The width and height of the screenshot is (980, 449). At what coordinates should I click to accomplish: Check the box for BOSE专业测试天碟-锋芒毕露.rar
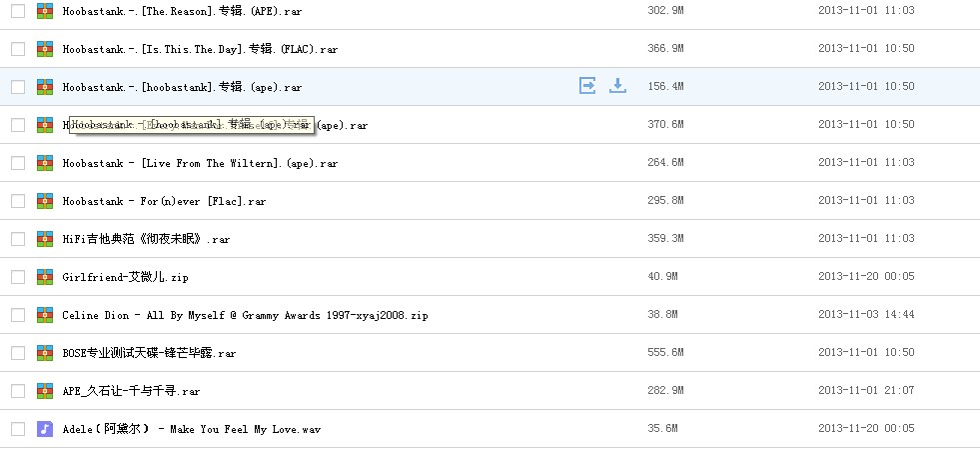[18, 353]
